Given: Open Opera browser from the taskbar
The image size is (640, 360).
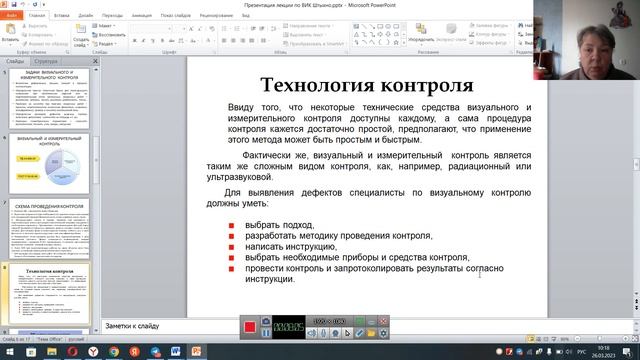Looking at the screenshot, I should [72, 351].
